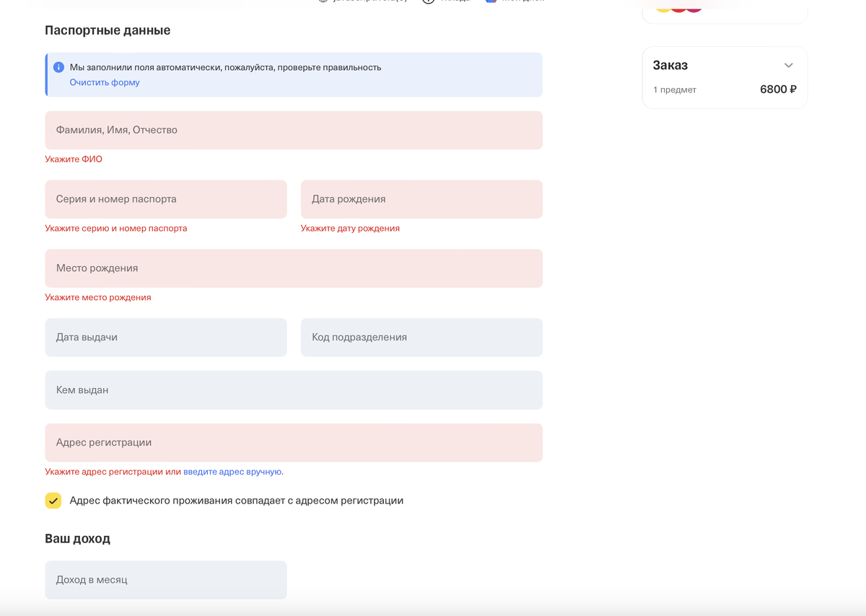Open the 'введите адрес вручную' link

click(232, 472)
